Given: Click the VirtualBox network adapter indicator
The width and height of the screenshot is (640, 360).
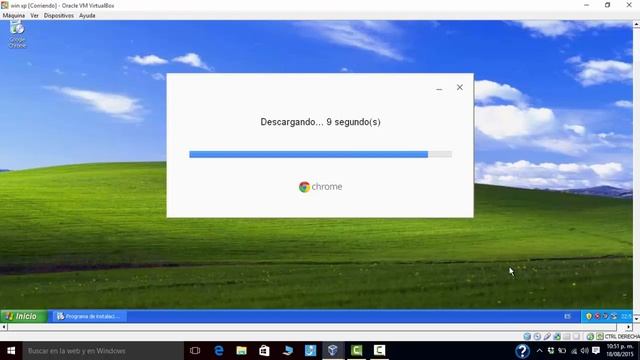Looking at the screenshot, I should coord(557,337).
